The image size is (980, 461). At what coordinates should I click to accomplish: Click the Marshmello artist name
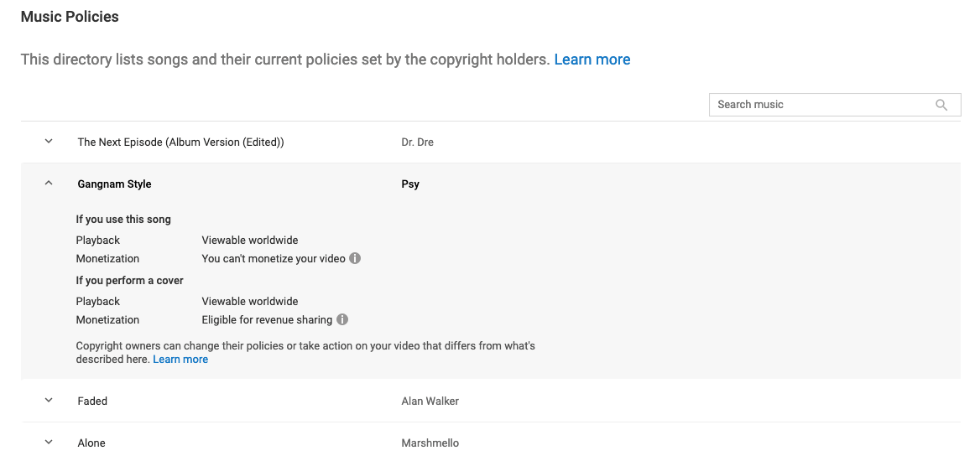coord(430,443)
